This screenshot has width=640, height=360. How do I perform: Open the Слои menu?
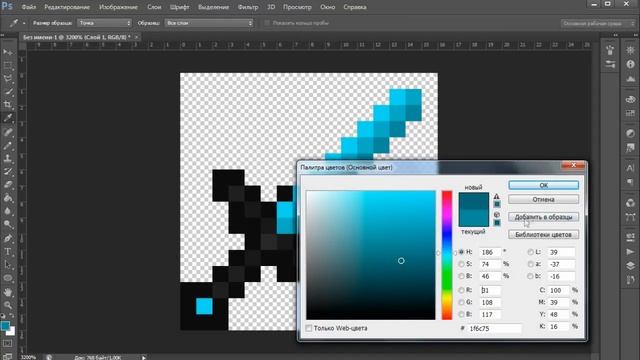coord(154,7)
